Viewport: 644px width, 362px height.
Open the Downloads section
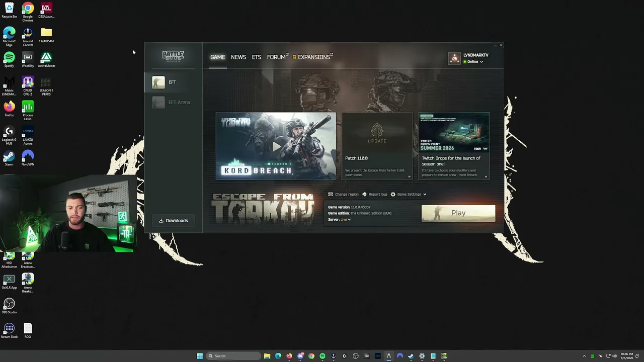point(174,221)
